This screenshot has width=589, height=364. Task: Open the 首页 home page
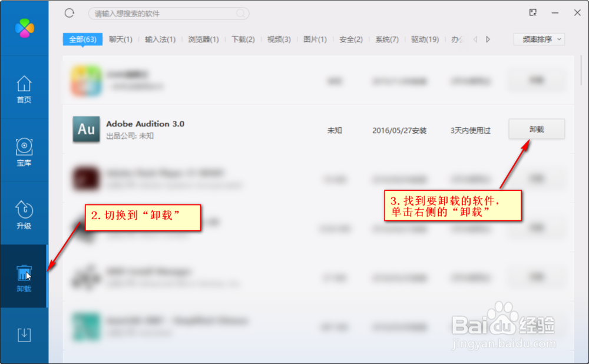[24, 90]
